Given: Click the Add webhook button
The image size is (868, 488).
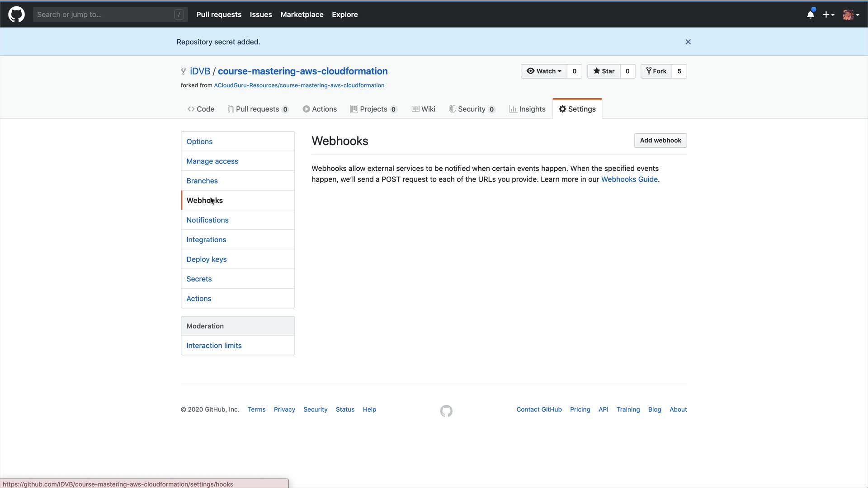Looking at the screenshot, I should tap(660, 141).
